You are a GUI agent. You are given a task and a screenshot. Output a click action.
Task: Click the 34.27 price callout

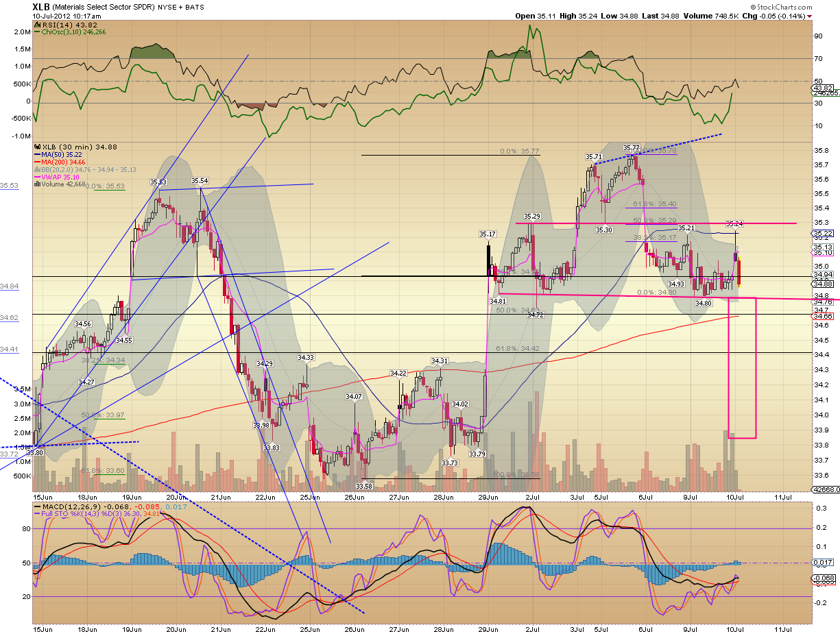click(x=86, y=382)
